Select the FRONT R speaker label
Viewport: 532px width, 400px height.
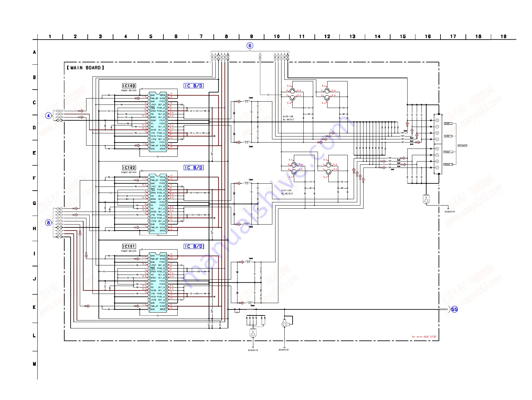coord(448,165)
